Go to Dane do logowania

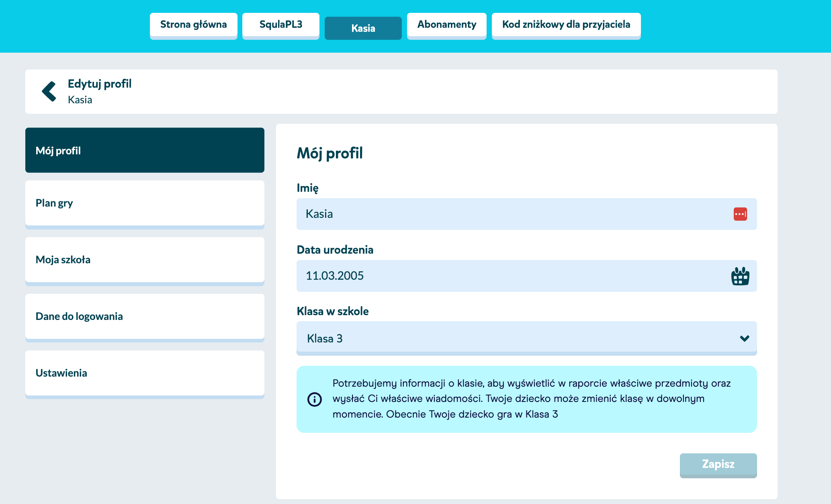145,316
